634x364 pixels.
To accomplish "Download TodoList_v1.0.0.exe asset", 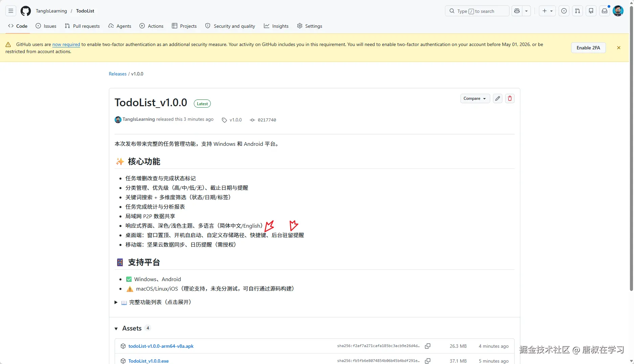I will pyautogui.click(x=149, y=361).
